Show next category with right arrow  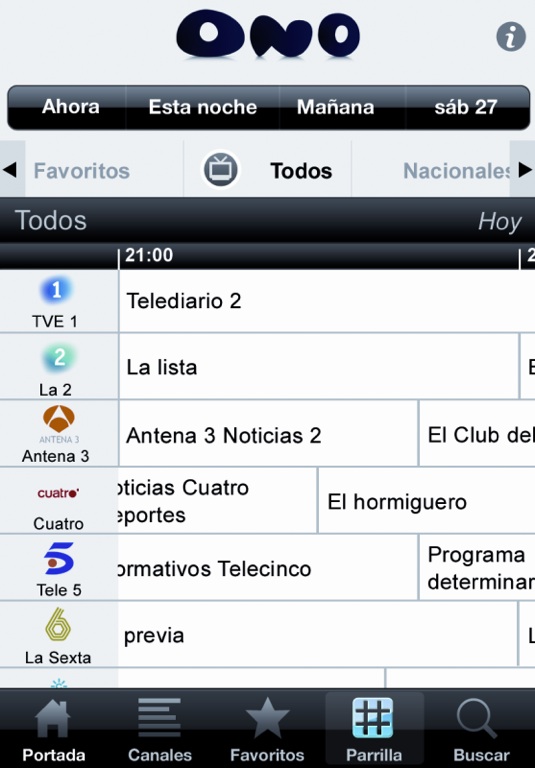[523, 169]
